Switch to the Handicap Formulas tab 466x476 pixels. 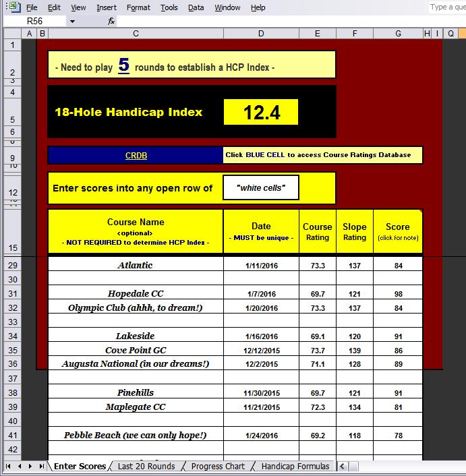coord(295,466)
